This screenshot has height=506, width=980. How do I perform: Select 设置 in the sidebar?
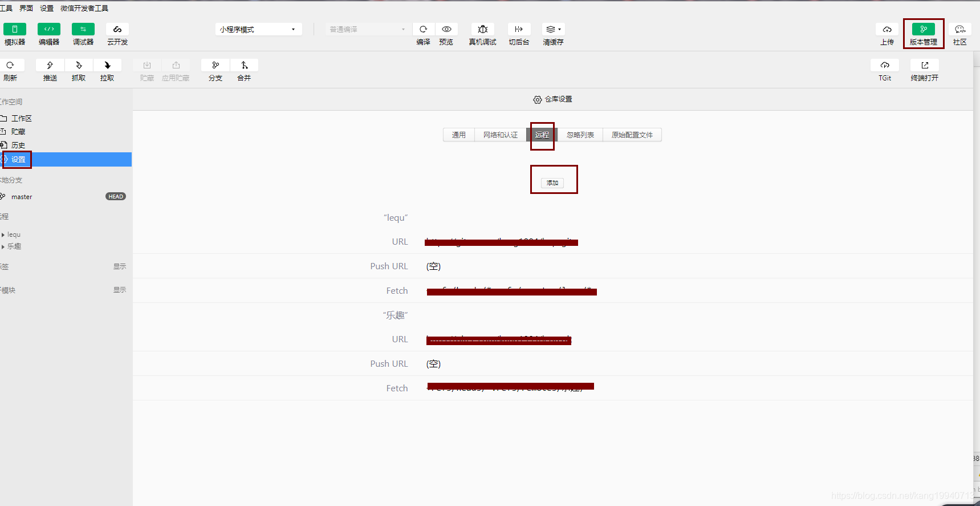coord(66,159)
